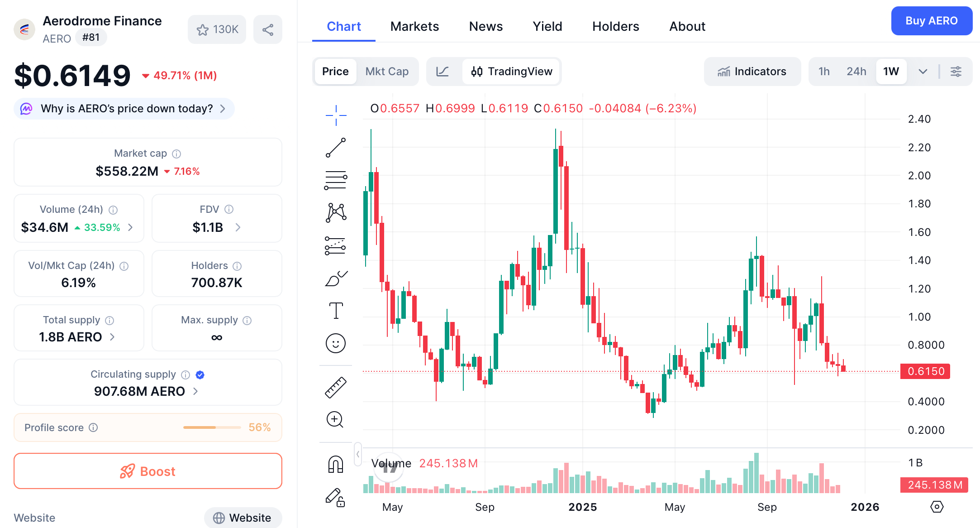Open the Indicators panel
This screenshot has width=980, height=528.
tap(752, 71)
